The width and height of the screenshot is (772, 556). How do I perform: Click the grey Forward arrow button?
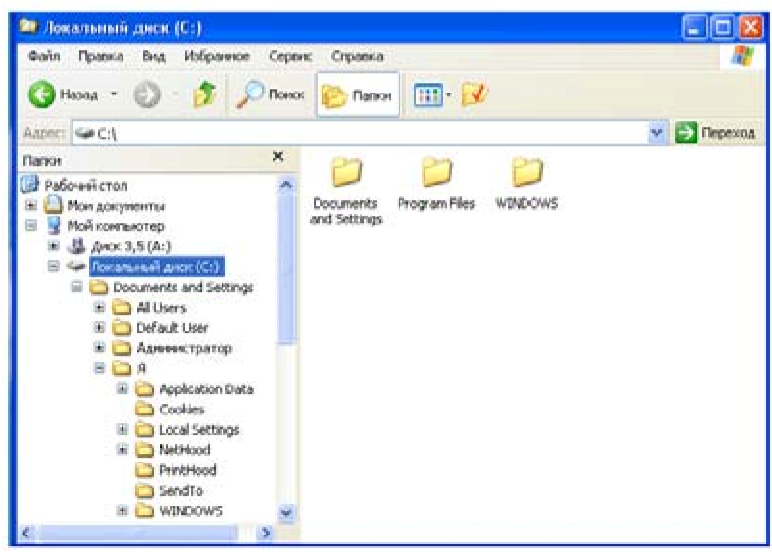click(x=147, y=94)
